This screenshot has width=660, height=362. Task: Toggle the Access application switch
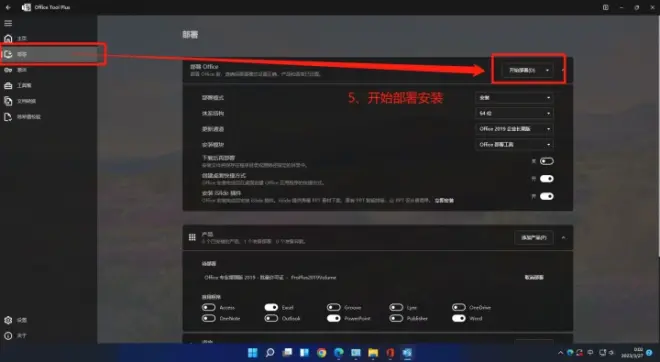[208, 307]
